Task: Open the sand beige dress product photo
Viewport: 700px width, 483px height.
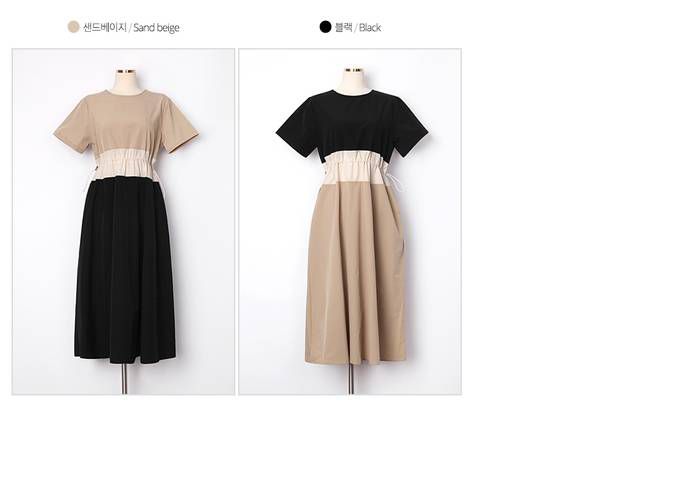Action: pos(123,221)
